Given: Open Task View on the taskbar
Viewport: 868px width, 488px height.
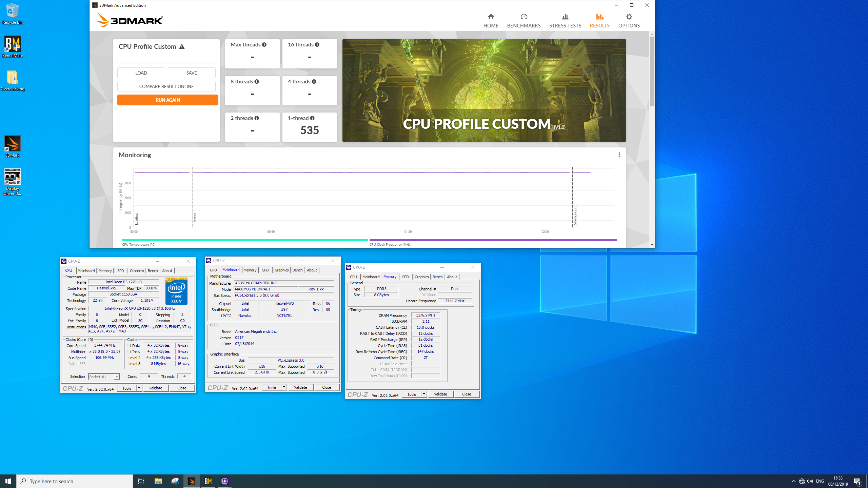Looking at the screenshot, I should coord(141,481).
